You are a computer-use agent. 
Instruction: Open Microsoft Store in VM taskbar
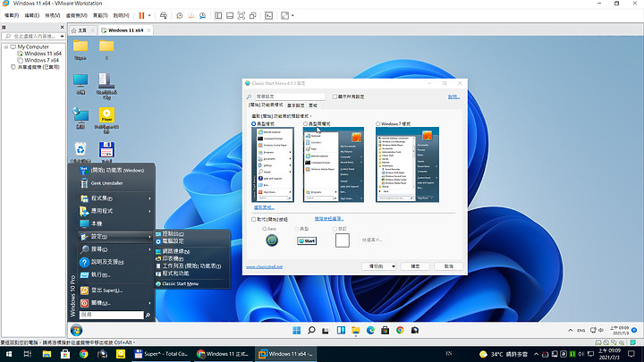[x=386, y=331]
